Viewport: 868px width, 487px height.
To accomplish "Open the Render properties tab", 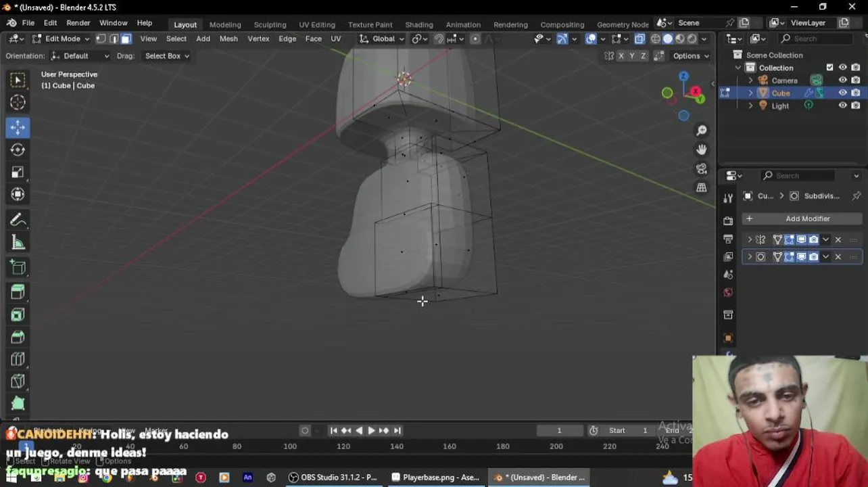I will pos(728,221).
